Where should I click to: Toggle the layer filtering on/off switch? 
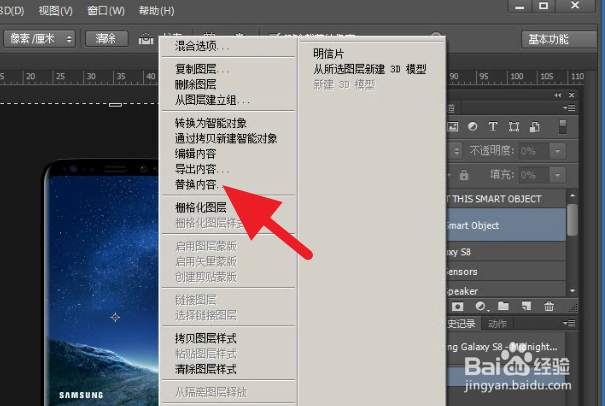tap(563, 127)
